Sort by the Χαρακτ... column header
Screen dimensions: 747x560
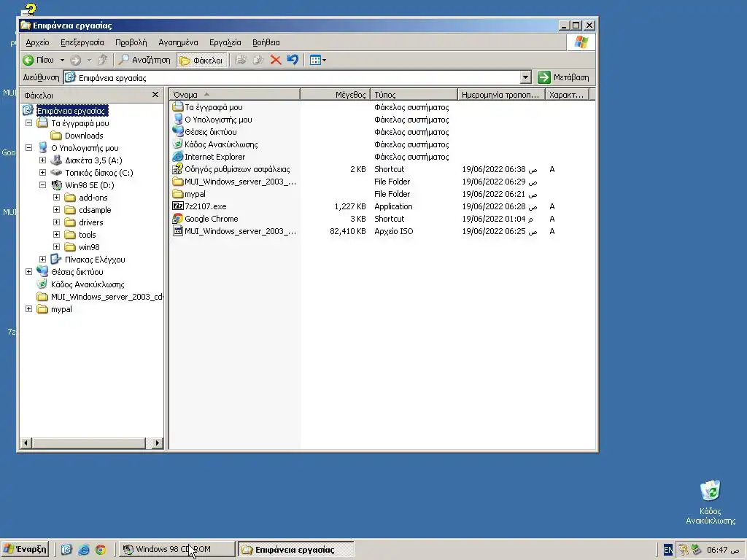(567, 95)
